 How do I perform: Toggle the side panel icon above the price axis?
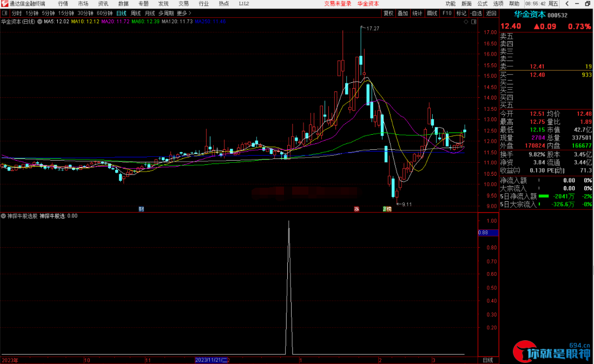click(473, 22)
